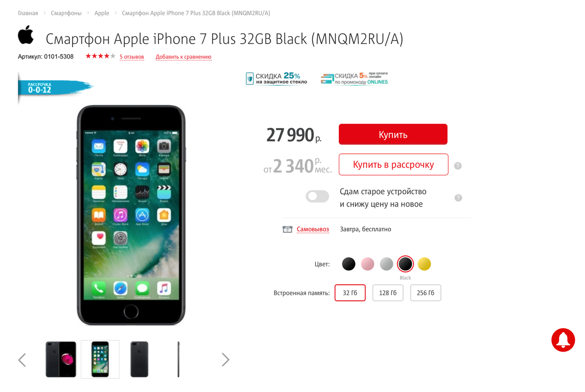Click the red notification bell icon
This screenshot has height=392, width=585.
click(563, 339)
